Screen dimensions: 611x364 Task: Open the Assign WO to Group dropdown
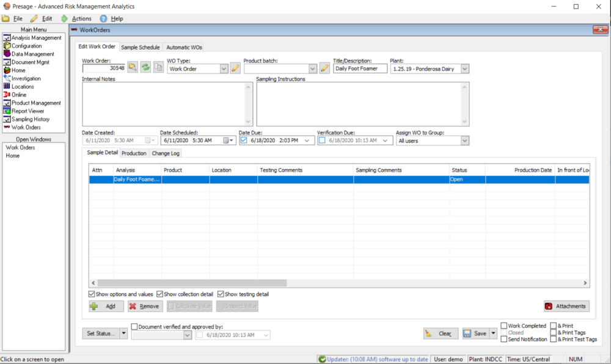pyautogui.click(x=464, y=140)
